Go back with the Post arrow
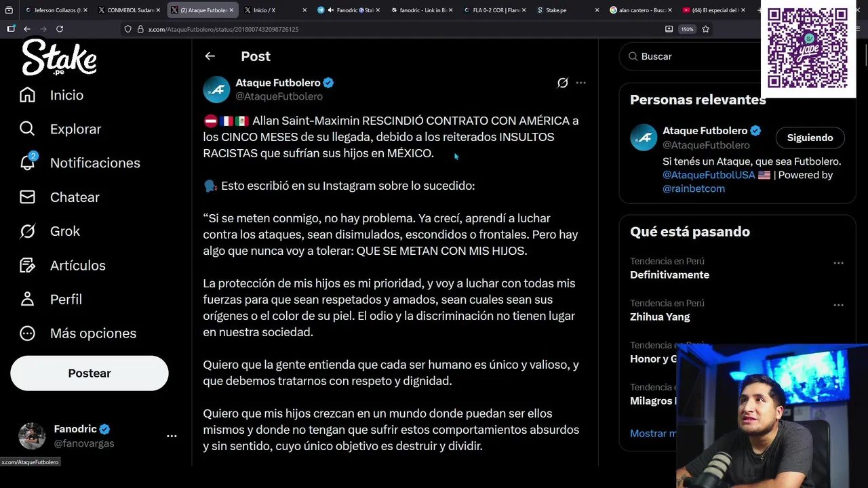This screenshot has height=488, width=868. 210,56
